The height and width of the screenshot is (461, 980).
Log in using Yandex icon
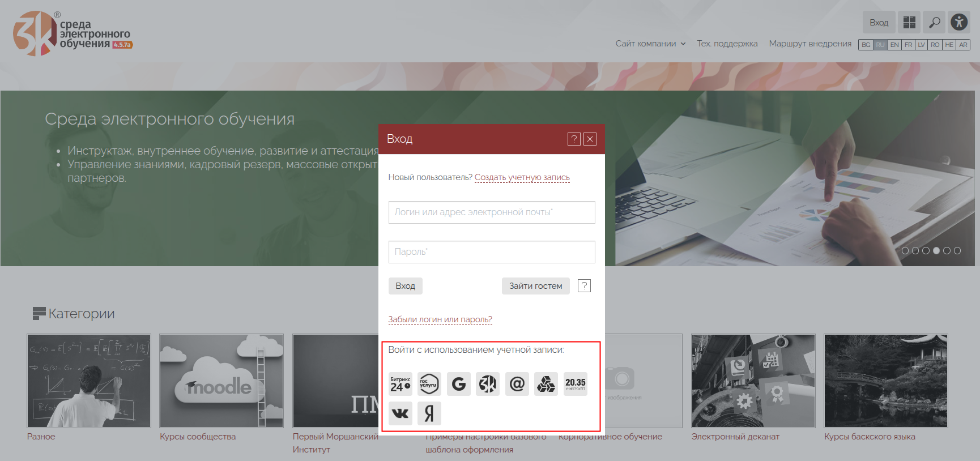pyautogui.click(x=429, y=413)
